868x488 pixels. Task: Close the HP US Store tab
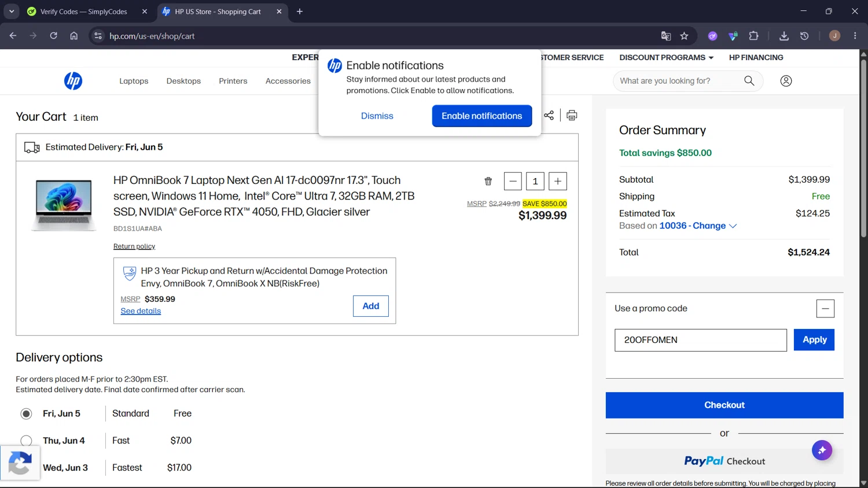pyautogui.click(x=279, y=12)
